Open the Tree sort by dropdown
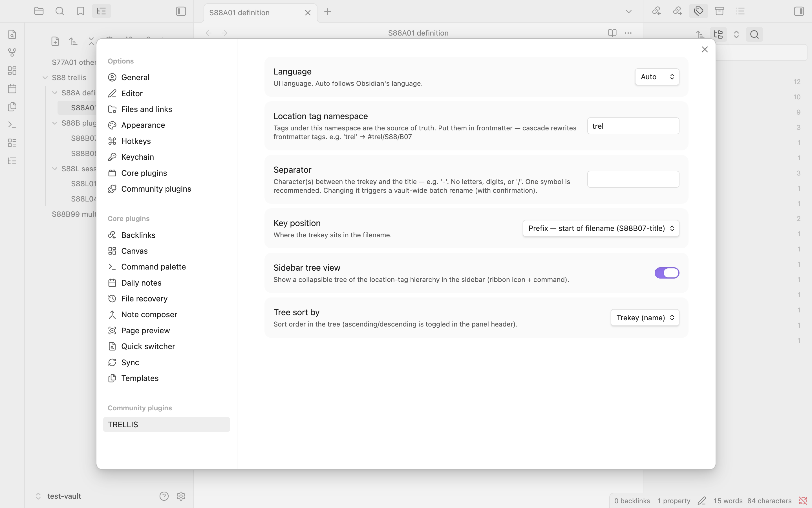The image size is (812, 508). [645, 317]
